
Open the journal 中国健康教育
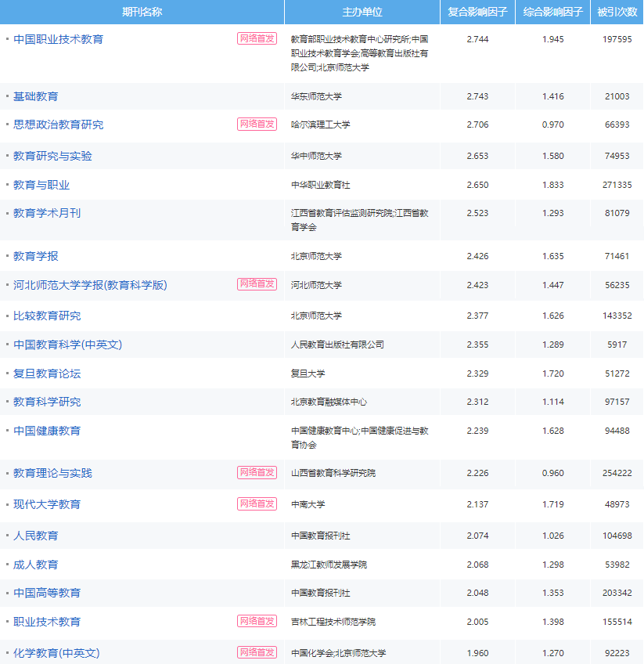coord(47,431)
